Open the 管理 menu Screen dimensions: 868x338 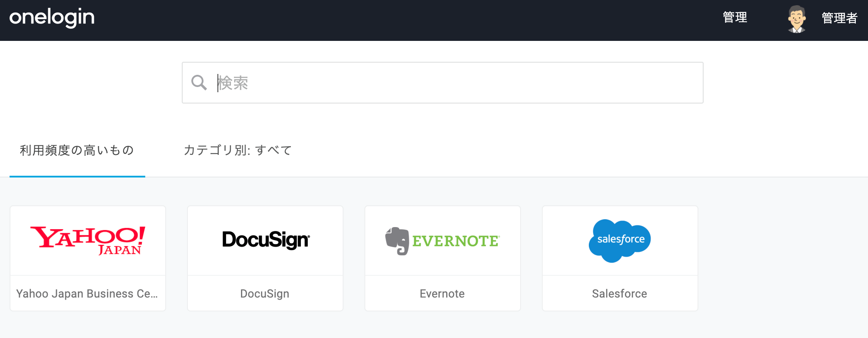[734, 17]
